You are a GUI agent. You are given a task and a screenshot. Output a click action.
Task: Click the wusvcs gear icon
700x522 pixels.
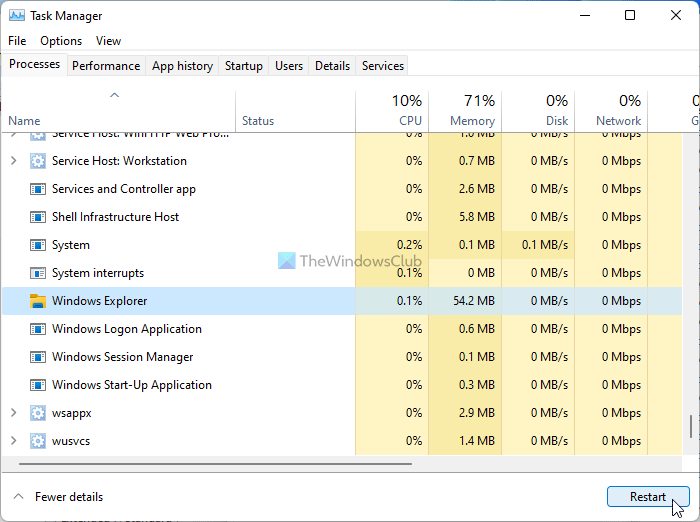tap(38, 441)
